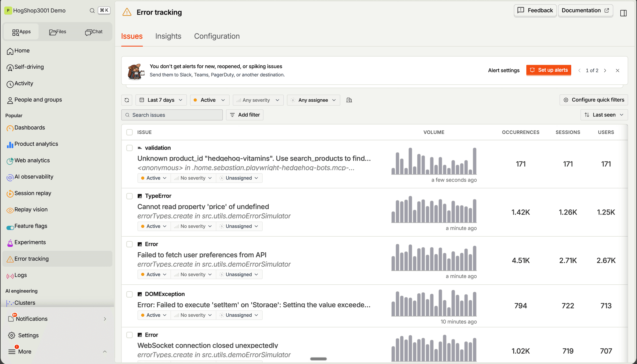Click the Feedback button

click(x=535, y=11)
